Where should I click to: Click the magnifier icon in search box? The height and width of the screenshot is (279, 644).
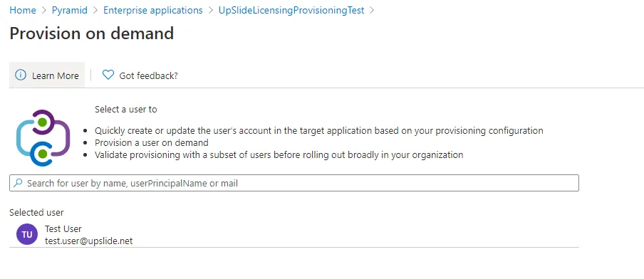coord(18,183)
